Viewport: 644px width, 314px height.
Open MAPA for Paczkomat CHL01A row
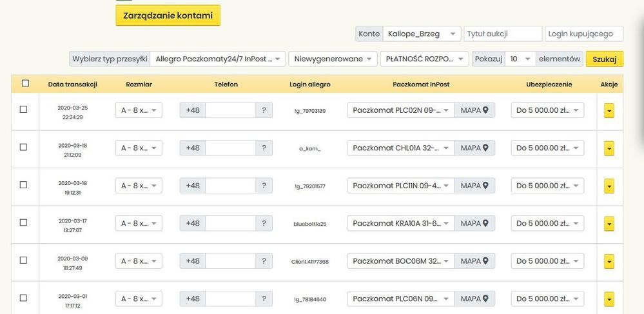(474, 148)
